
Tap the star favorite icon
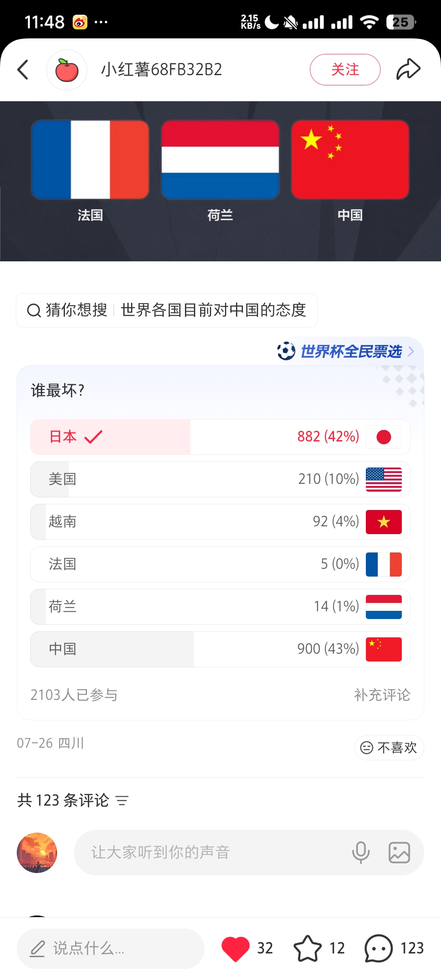pos(307,948)
